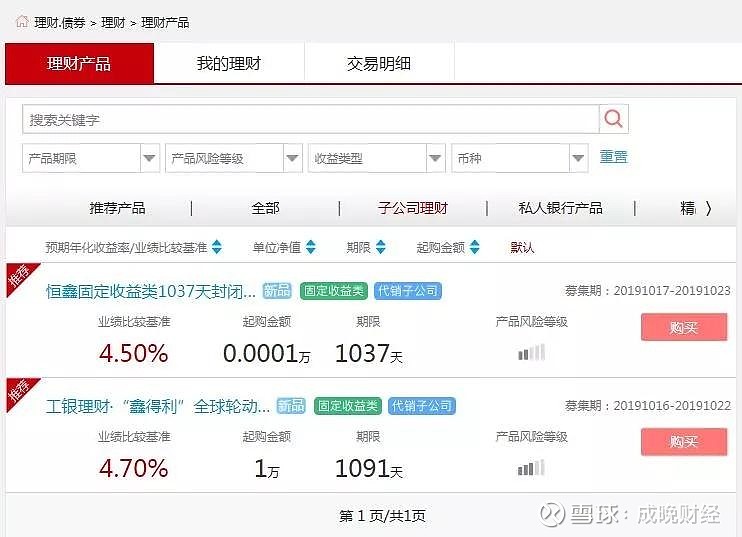The height and width of the screenshot is (537, 742).
Task: Select the 全部 category
Action: click(x=265, y=208)
